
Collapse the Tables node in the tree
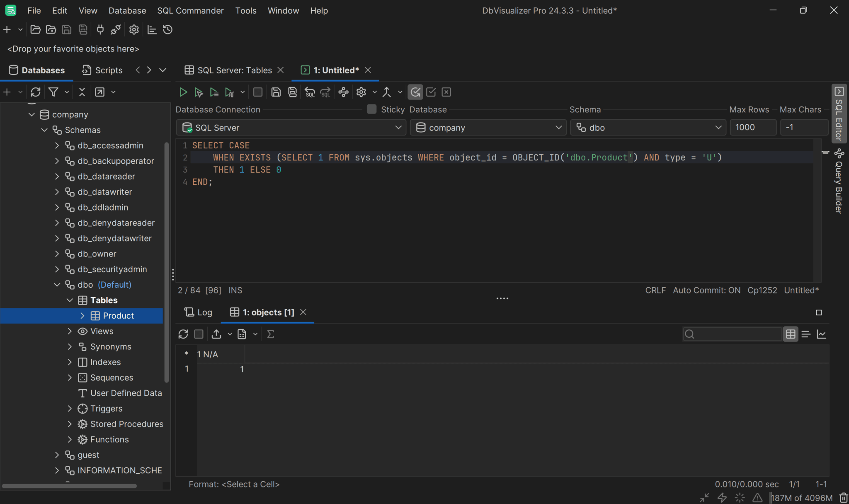click(70, 300)
